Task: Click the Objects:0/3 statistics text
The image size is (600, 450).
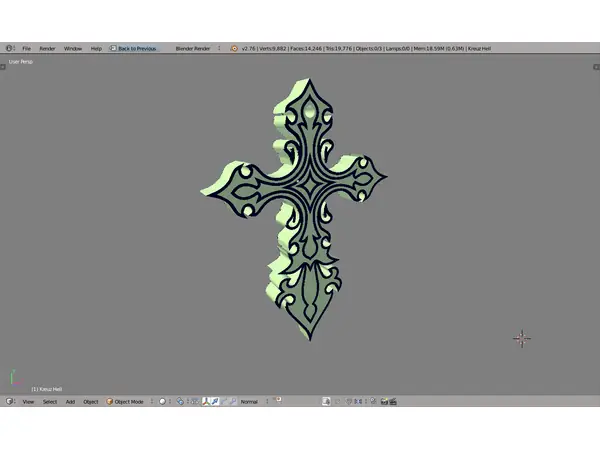Action: click(x=369, y=49)
